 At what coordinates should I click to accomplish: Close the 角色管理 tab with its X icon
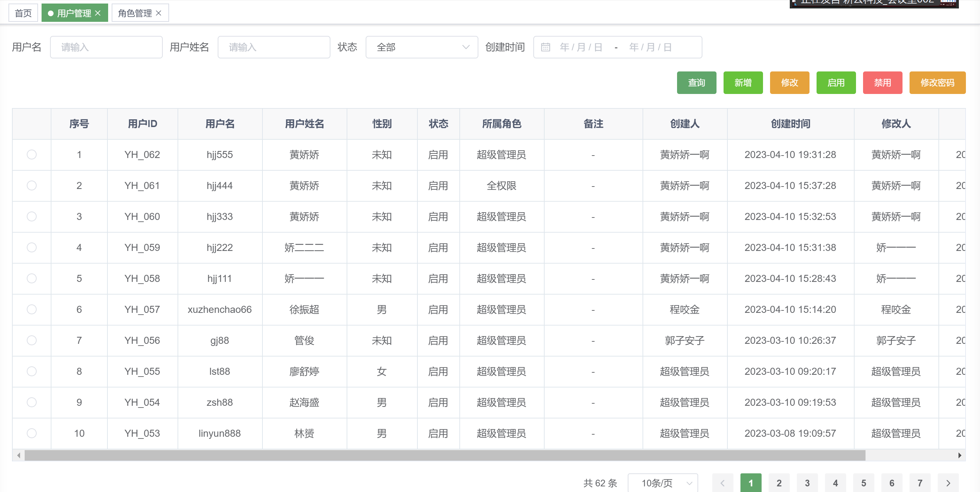click(x=159, y=13)
